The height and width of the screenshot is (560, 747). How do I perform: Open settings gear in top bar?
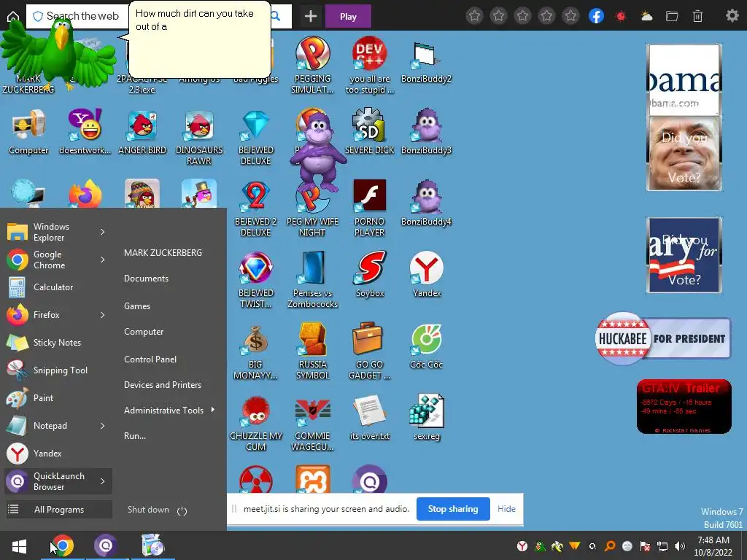point(732,16)
